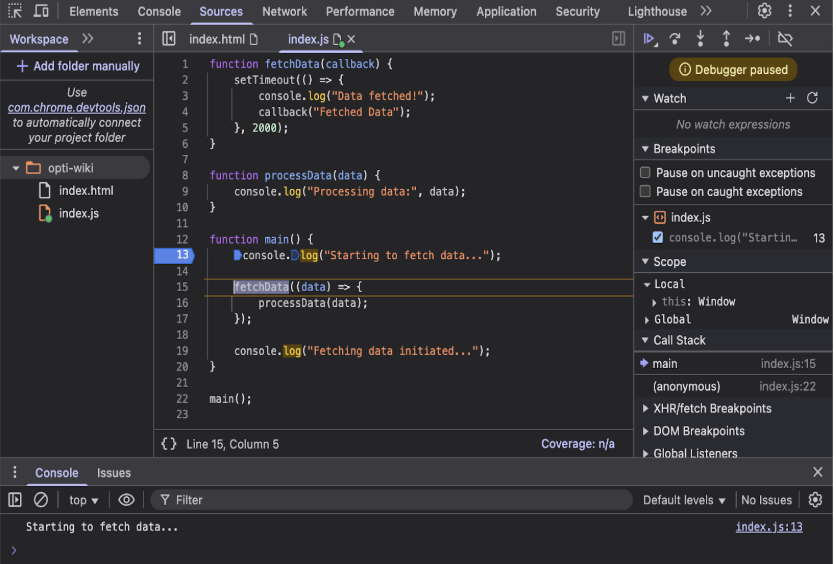Image resolution: width=836 pixels, height=564 pixels.
Task: Activate the inspect element picker icon
Action: point(15,11)
